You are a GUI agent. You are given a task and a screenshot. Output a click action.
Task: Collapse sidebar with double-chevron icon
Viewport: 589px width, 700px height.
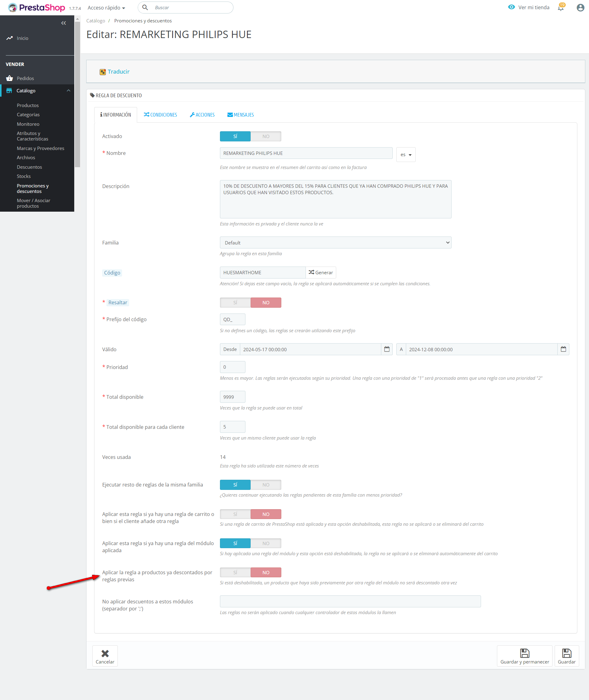point(64,23)
